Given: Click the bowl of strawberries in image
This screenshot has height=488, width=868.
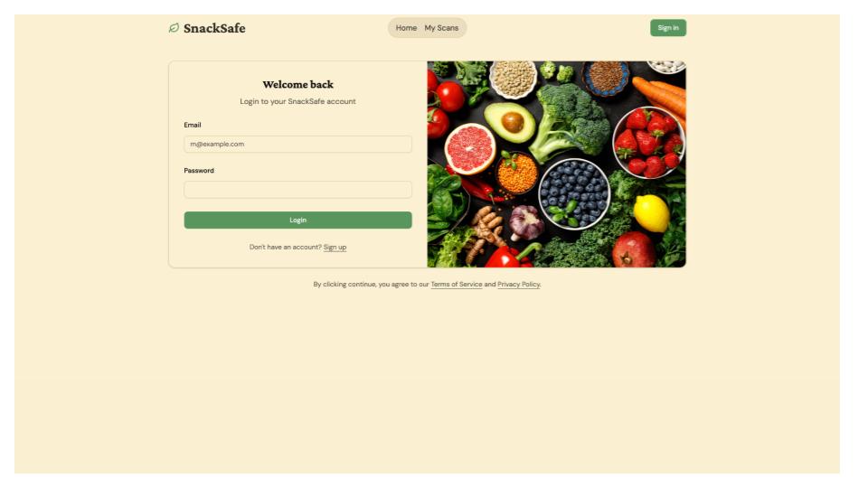Looking at the screenshot, I should 649,143.
